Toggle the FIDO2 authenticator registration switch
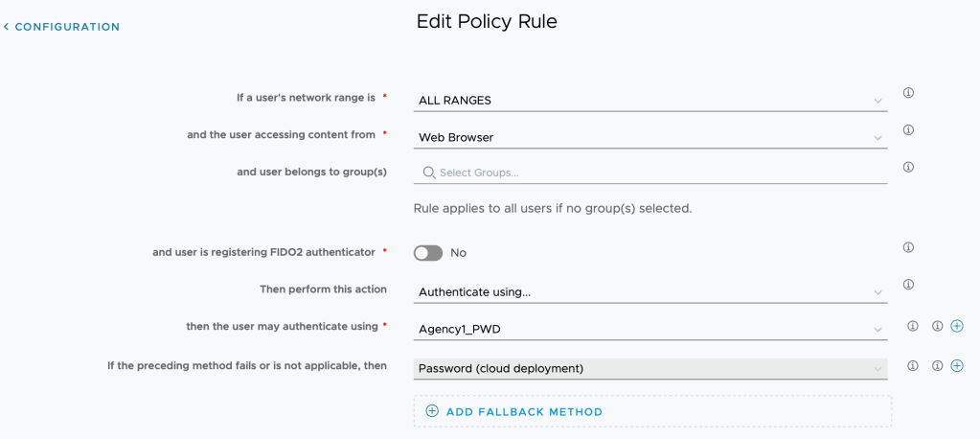 428,253
